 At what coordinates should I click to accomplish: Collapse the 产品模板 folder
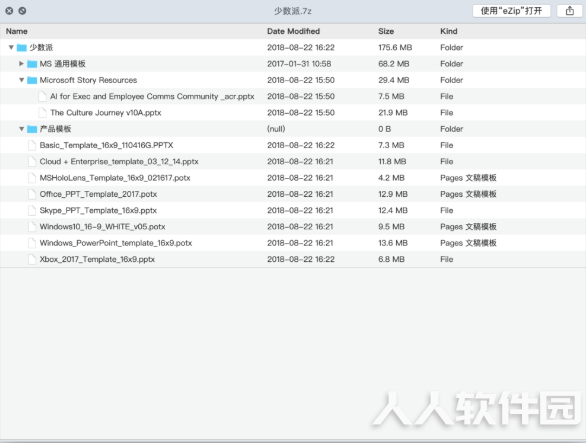coord(21,129)
